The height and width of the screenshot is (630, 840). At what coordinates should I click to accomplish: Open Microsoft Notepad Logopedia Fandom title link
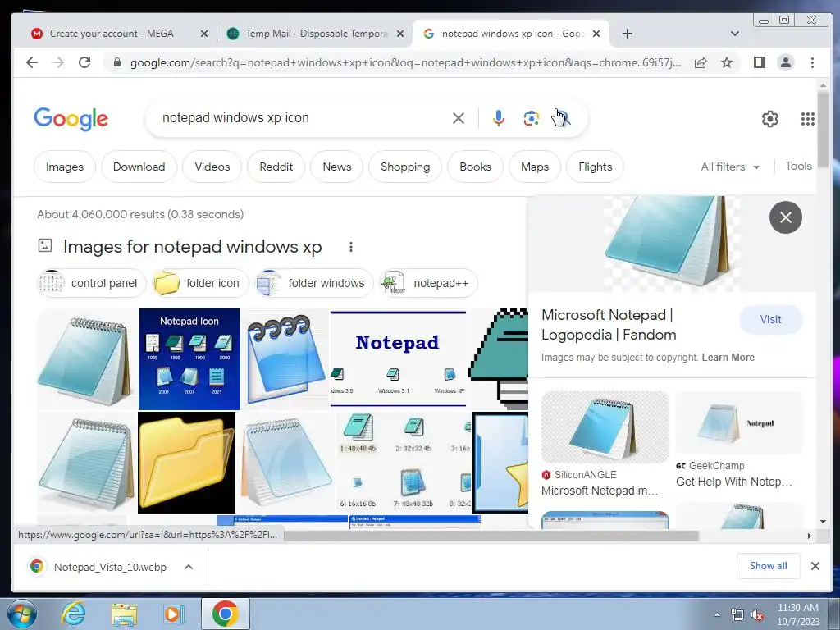coord(609,325)
